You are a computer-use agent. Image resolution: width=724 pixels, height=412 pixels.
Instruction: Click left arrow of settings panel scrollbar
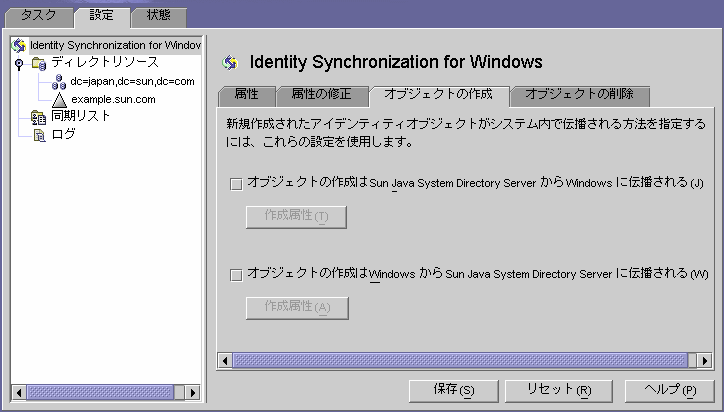pos(225,360)
